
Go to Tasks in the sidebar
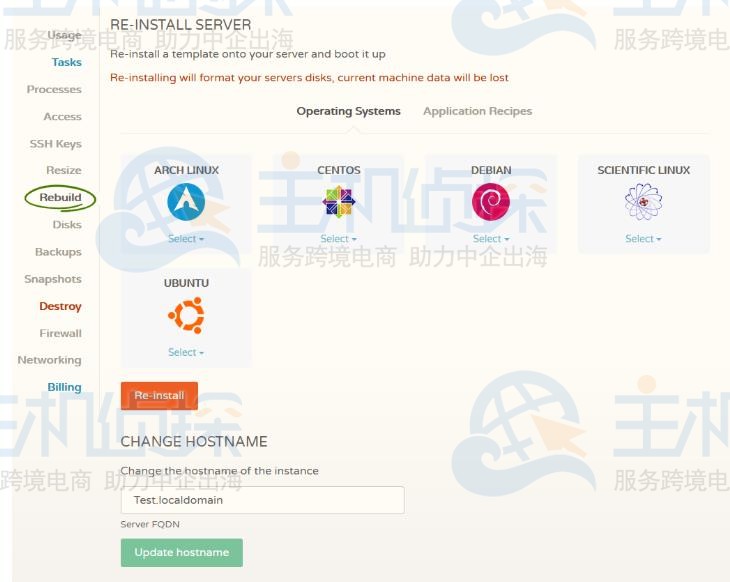click(x=67, y=62)
